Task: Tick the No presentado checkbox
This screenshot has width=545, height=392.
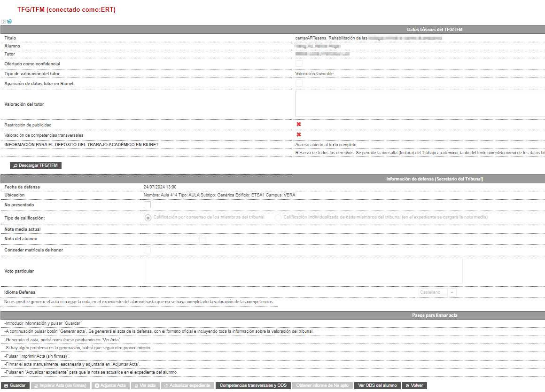Action: tap(148, 205)
